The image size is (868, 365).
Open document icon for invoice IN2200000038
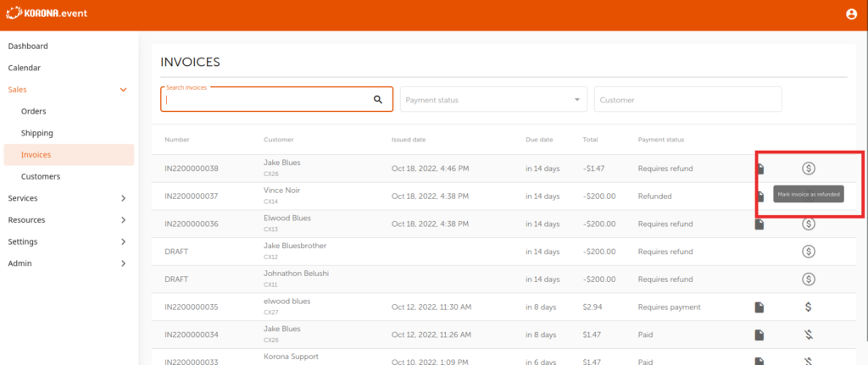pos(760,169)
